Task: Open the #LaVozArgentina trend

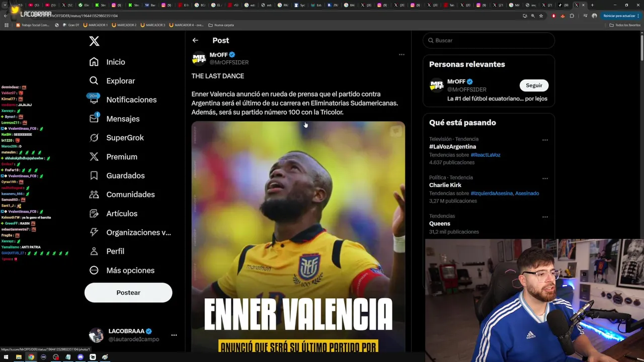Action: point(452,147)
